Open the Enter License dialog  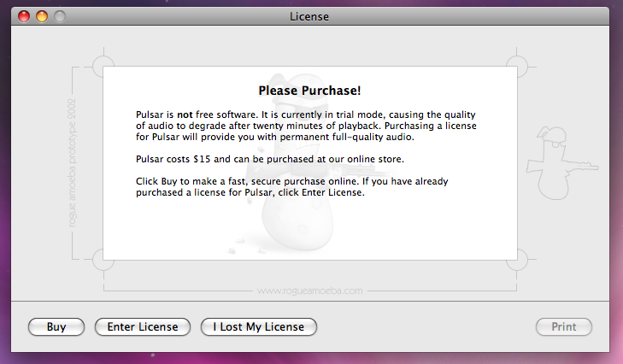coord(143,326)
